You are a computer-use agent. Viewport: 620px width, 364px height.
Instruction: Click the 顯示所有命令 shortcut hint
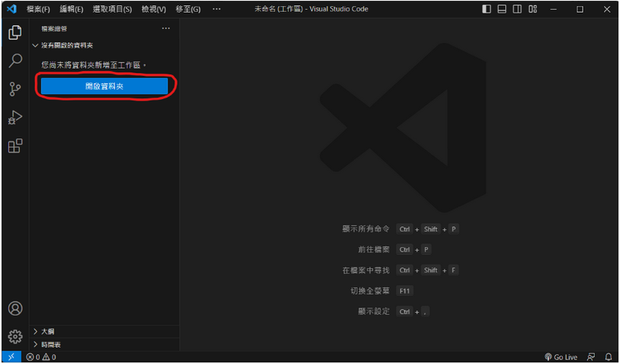366,229
